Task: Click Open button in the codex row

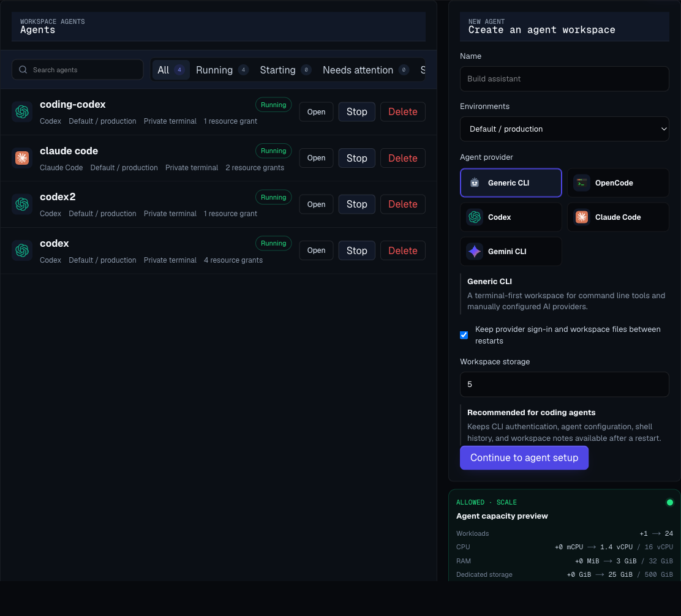Action: pos(316,250)
